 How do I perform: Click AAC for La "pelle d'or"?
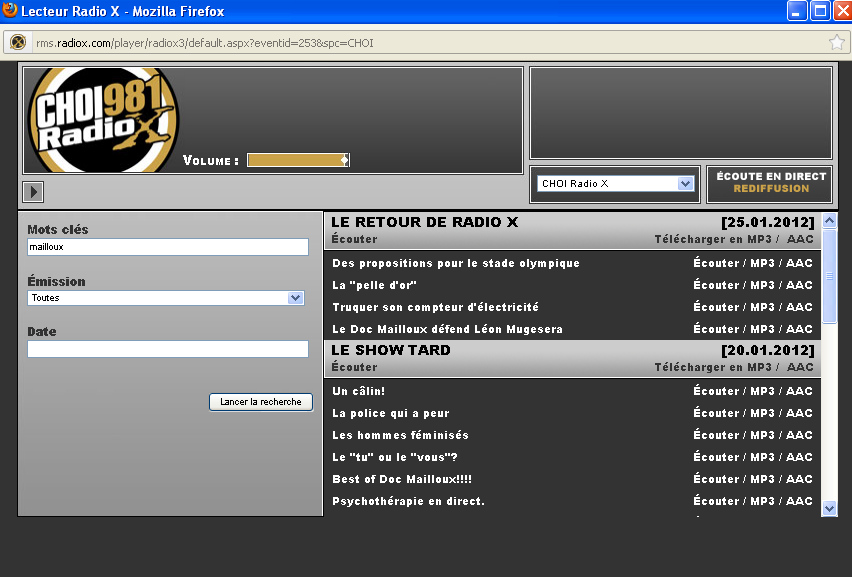click(x=799, y=285)
